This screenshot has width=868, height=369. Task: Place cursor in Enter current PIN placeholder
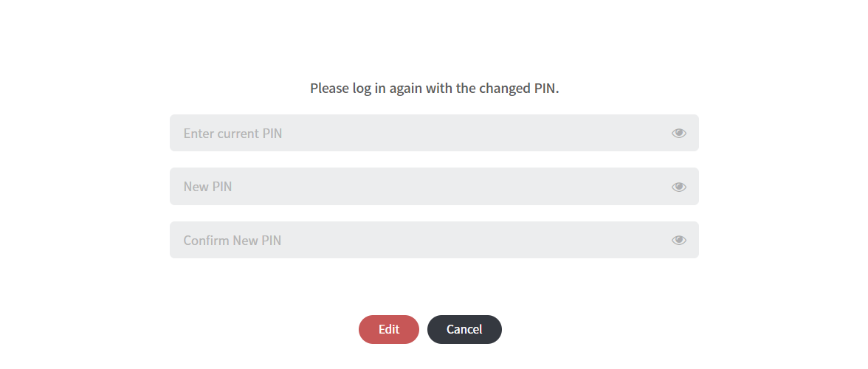[x=232, y=134]
